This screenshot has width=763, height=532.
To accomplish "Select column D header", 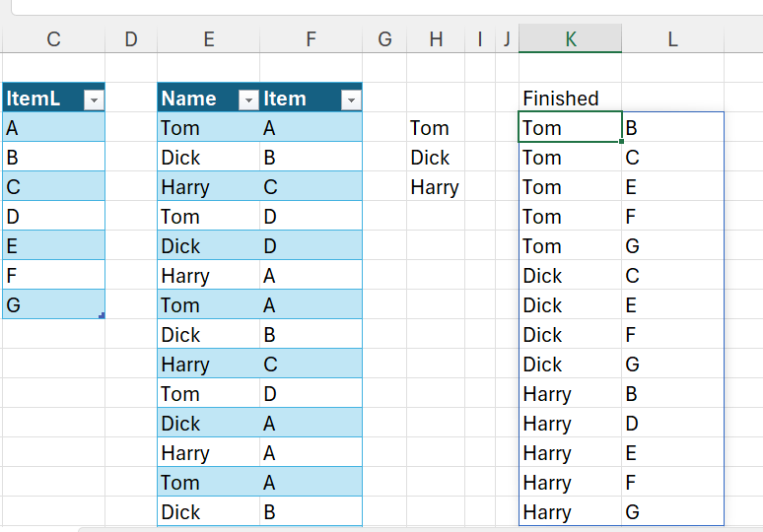I will pos(131,38).
